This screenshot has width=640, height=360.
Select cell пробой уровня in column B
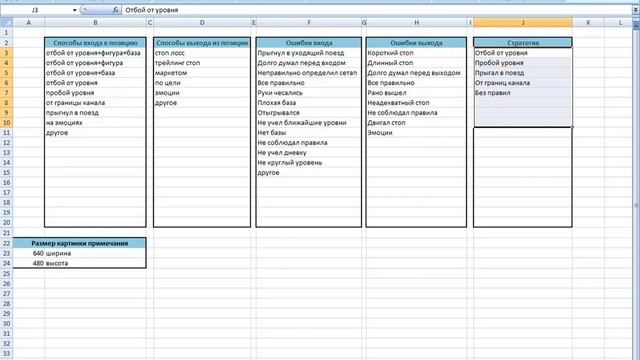95,93
